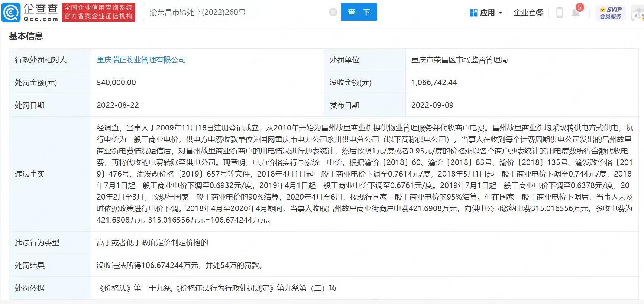Screen dimensions: 644x304
Task: Select the 处罚依据 label
Action: tap(30, 288)
